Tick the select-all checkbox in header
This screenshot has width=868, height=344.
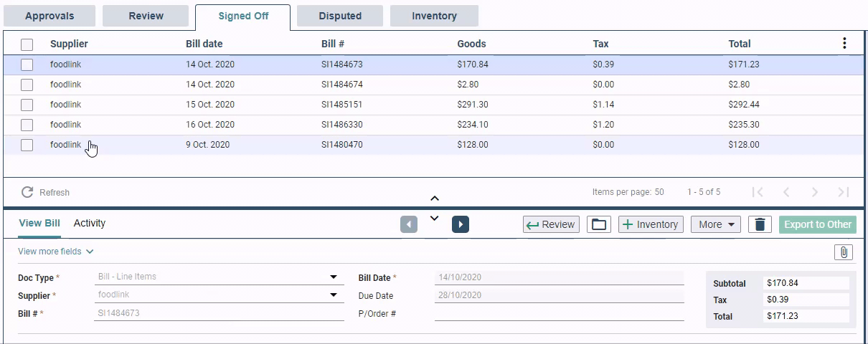[27, 44]
